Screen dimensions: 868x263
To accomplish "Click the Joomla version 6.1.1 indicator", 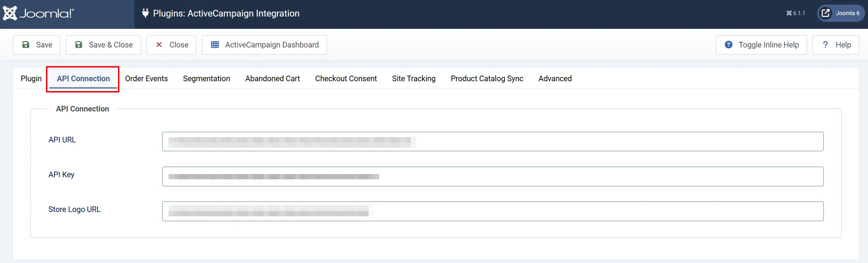I will click(x=796, y=13).
